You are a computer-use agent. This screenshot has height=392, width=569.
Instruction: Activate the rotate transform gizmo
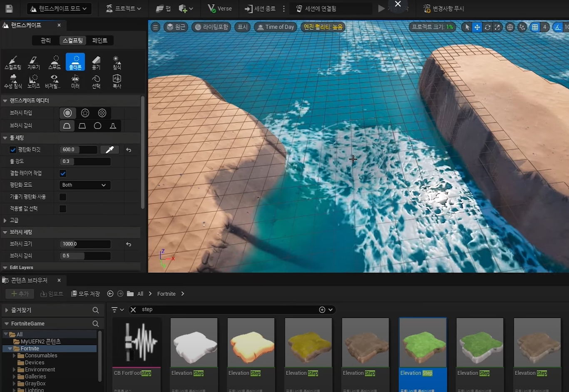(487, 27)
